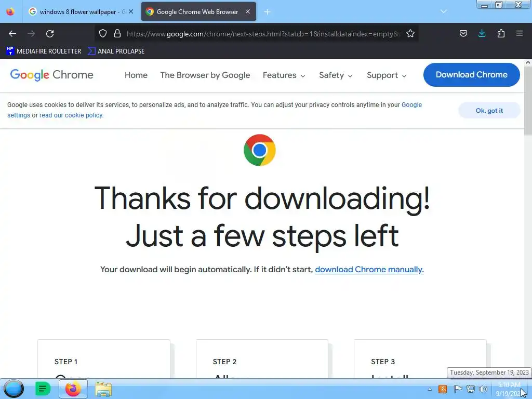Expand the Features menu
The height and width of the screenshot is (399, 532).
coord(284,75)
